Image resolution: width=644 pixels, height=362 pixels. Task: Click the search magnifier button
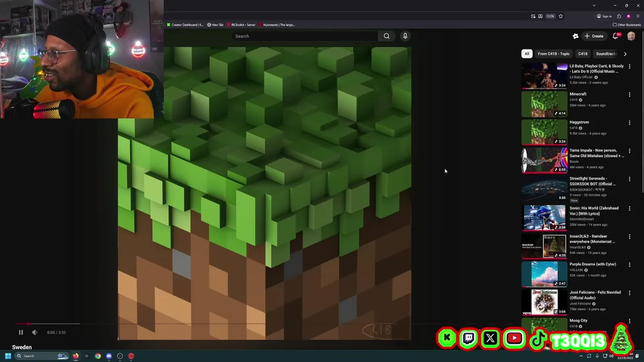tap(386, 36)
